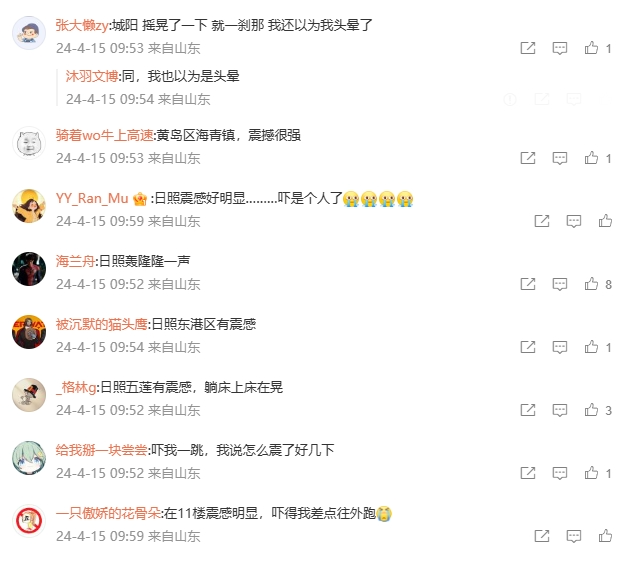This screenshot has height=561, width=622.
Task: Open YY_Ran_Mu username link
Action: 92,198
